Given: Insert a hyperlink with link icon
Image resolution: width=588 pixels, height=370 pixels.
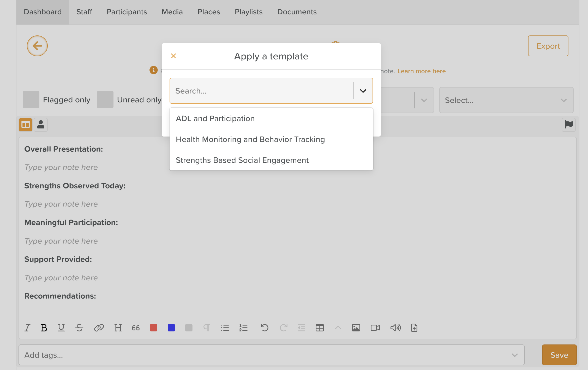Looking at the screenshot, I should point(99,328).
